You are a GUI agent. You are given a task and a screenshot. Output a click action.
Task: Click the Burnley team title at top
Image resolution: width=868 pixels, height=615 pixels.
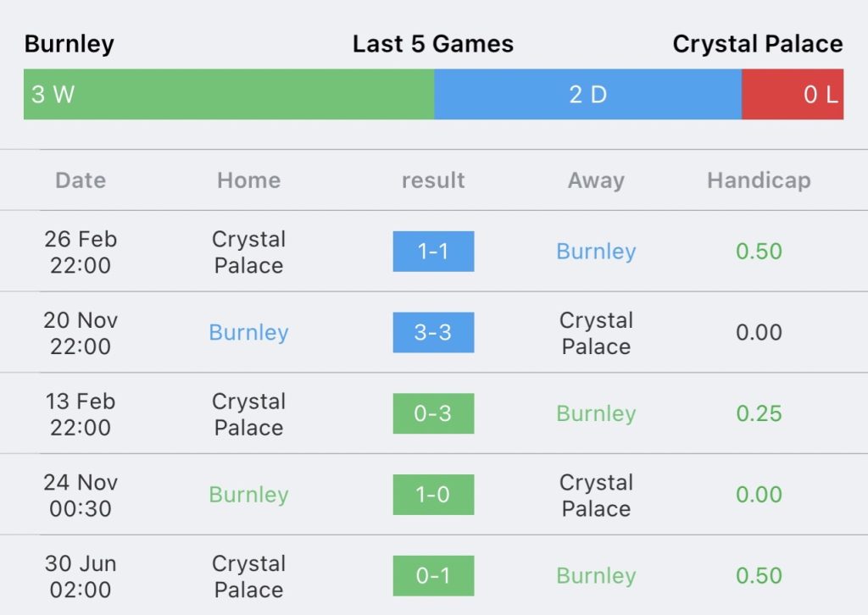[70, 44]
